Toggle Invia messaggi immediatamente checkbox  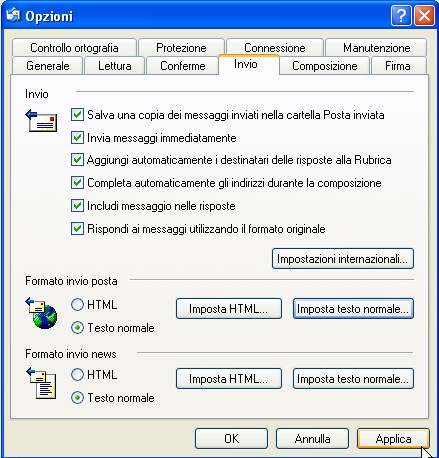coord(77,137)
